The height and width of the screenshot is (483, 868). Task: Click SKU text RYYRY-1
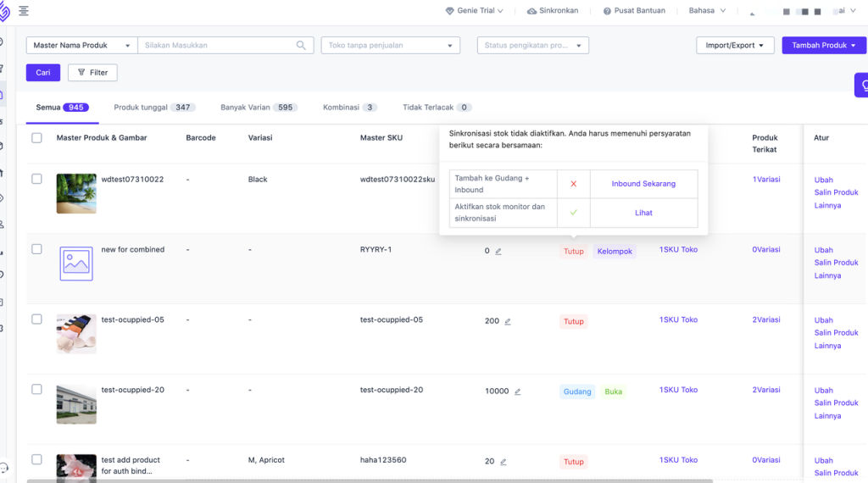pos(376,249)
